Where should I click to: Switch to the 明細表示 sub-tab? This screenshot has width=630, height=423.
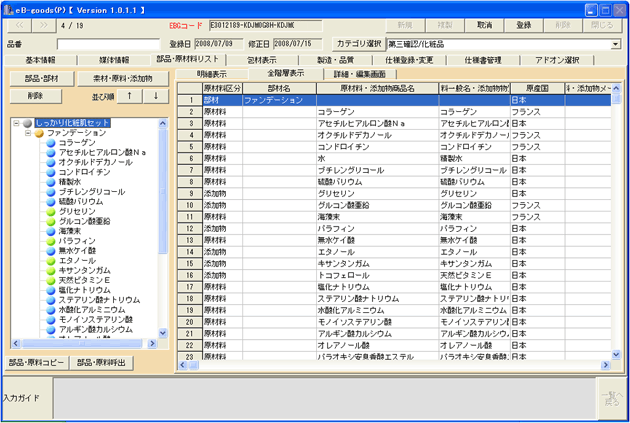[x=212, y=74]
